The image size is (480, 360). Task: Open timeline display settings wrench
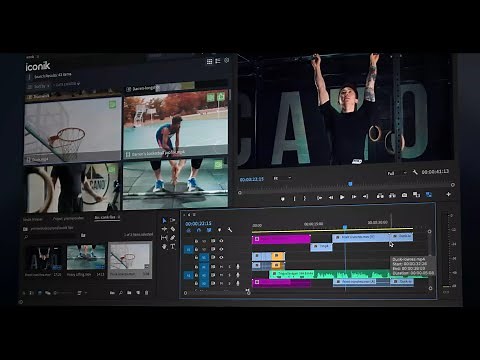230,230
